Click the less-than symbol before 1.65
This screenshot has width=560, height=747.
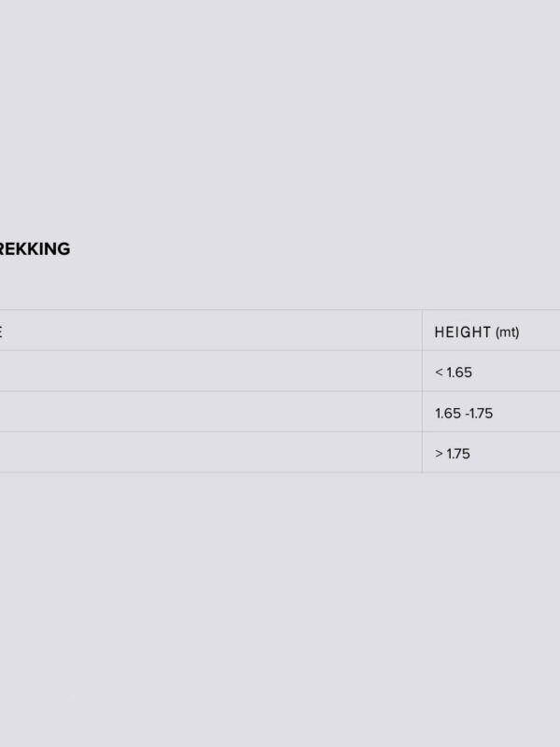[439, 372]
